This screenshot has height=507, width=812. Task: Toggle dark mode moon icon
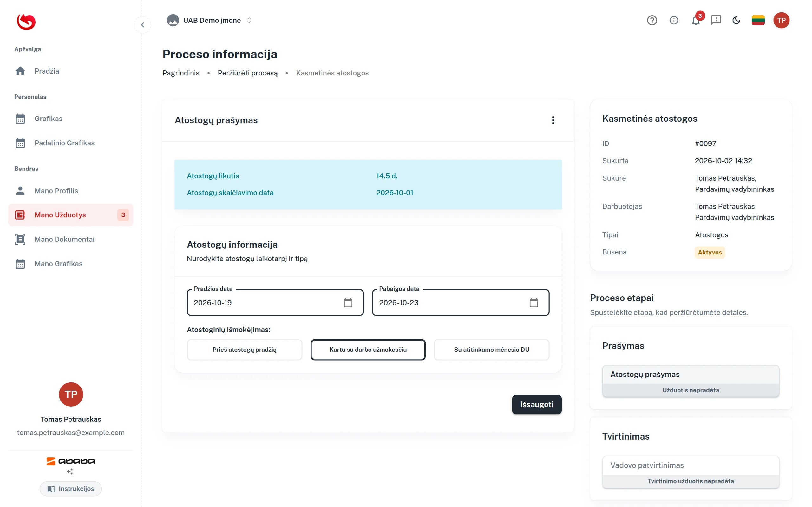(x=736, y=21)
